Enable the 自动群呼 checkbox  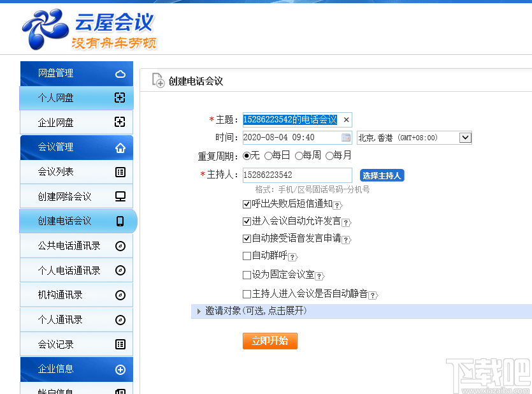coord(247,256)
